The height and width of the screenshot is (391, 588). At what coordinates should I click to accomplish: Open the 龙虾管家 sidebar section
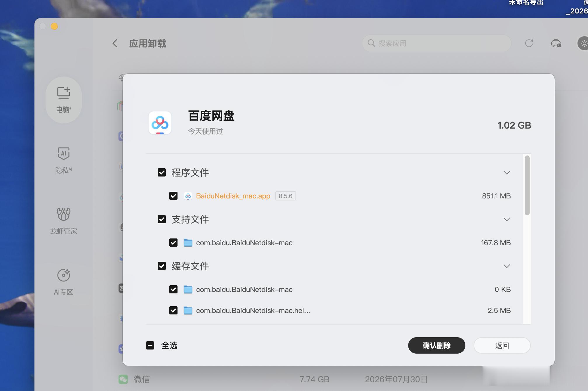[64, 221]
